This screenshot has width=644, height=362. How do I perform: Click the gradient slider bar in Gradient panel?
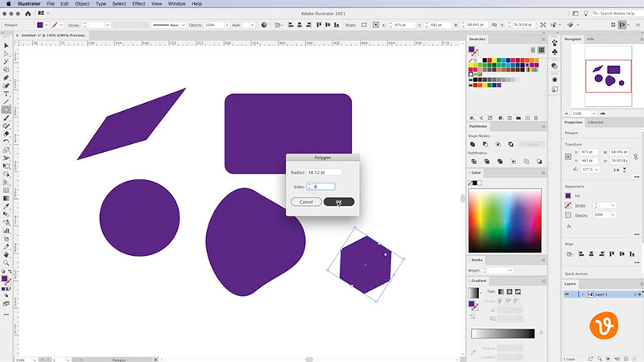pos(502,334)
